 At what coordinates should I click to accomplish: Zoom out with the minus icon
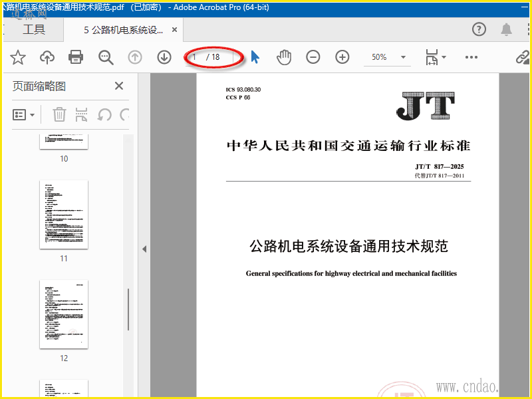point(313,57)
